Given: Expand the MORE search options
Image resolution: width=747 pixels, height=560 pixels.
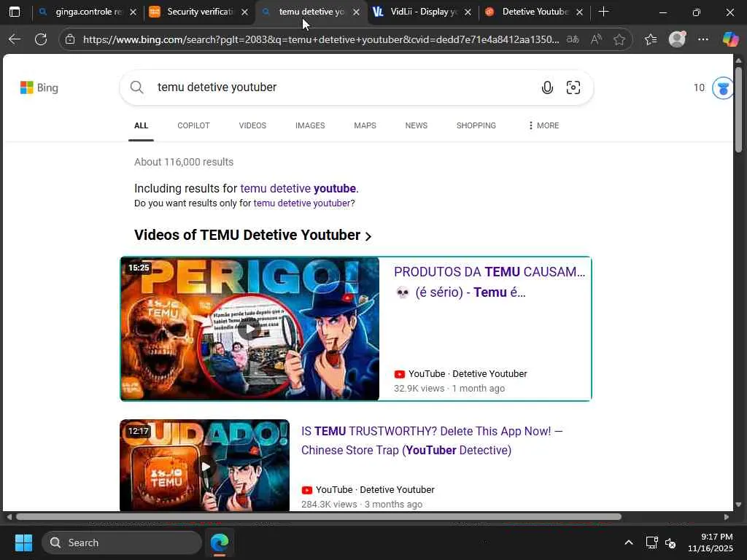Looking at the screenshot, I should 543,125.
